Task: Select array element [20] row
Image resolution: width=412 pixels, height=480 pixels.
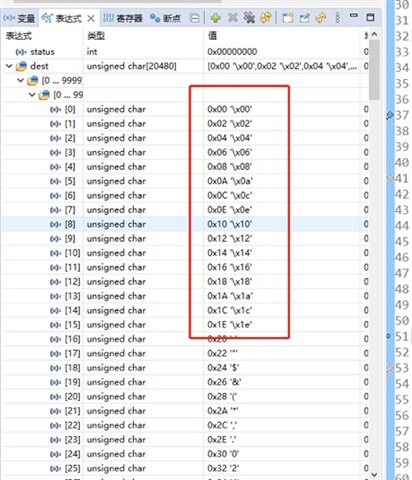Action: 185,397
